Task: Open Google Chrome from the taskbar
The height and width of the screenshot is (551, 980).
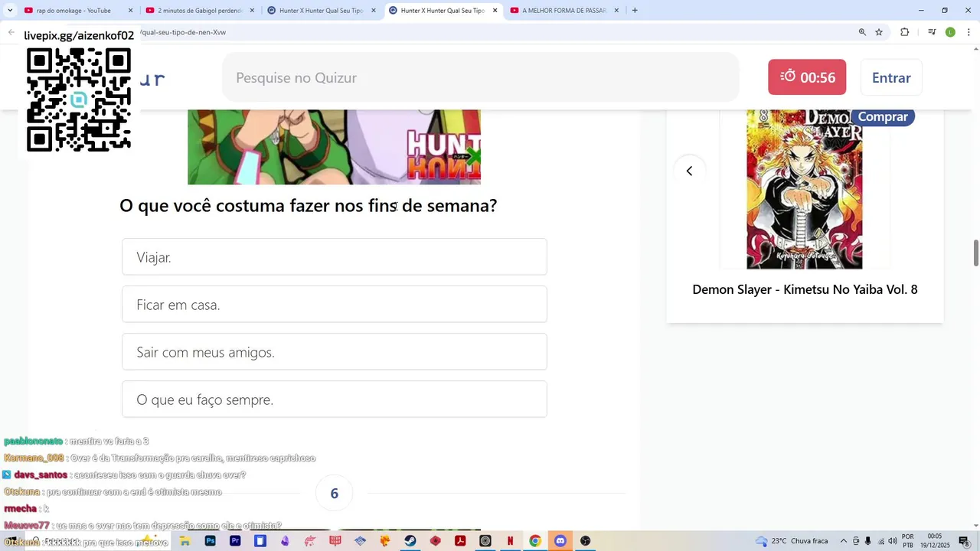Action: pyautogui.click(x=535, y=541)
